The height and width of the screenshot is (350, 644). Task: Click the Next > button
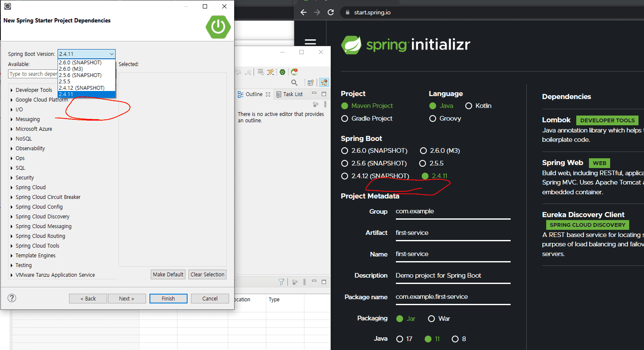tap(127, 298)
